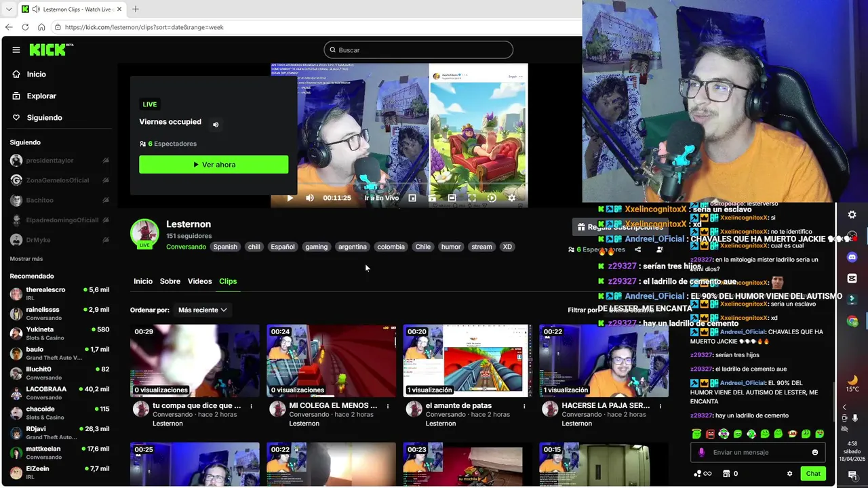Open the 'el amante de patas' clip thumbnail
Image resolution: width=868 pixels, height=488 pixels.
467,361
